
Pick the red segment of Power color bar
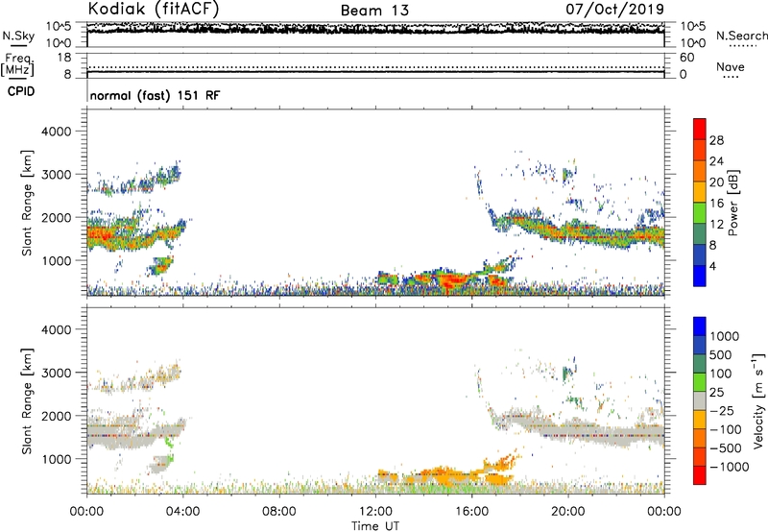tap(700, 130)
